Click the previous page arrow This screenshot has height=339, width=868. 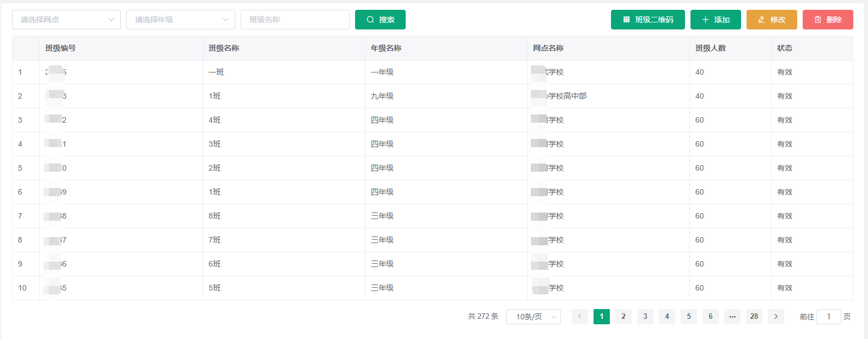580,317
